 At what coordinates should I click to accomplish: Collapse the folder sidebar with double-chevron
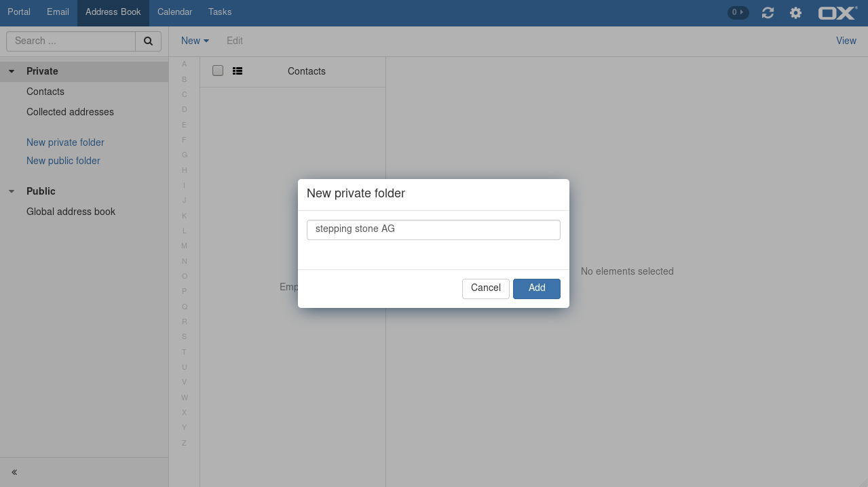pyautogui.click(x=14, y=472)
